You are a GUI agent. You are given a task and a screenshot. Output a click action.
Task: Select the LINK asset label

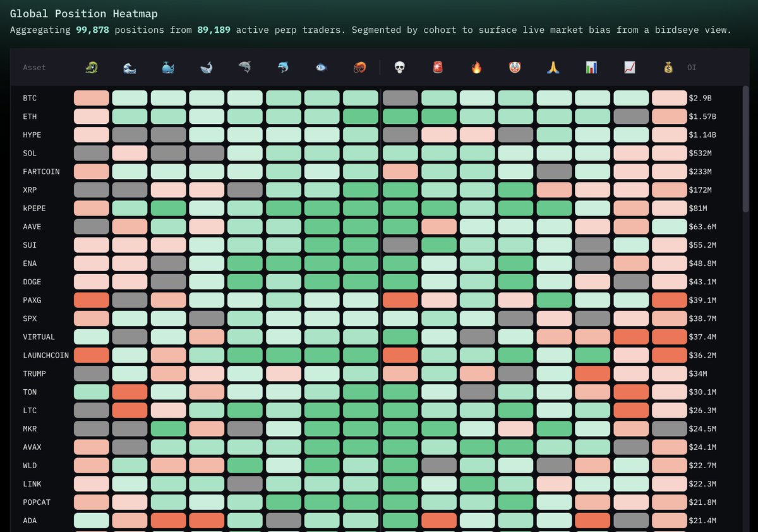pos(32,484)
